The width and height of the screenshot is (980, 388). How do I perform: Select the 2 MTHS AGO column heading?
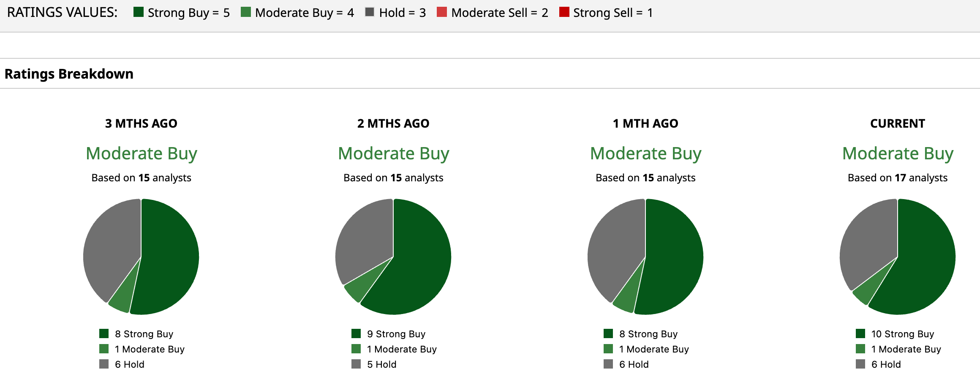[x=393, y=123]
